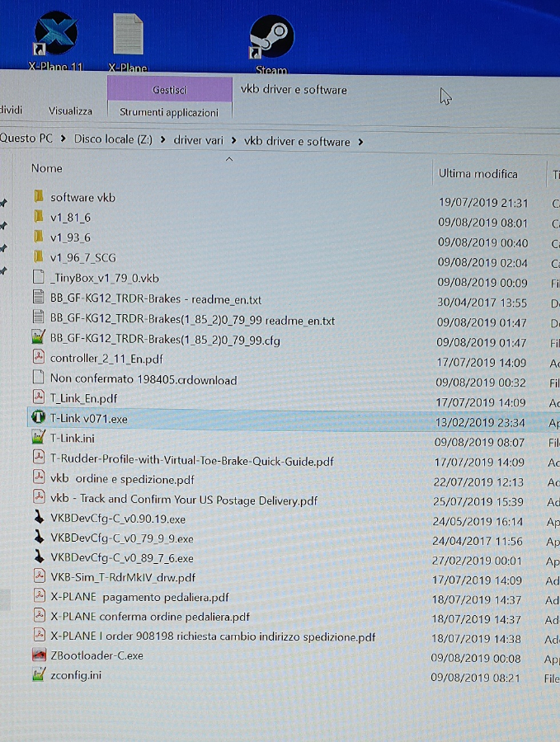Click the date '24/04/2017 11:56' of VKBDevCfg-C_v0_79_9_9.exe

(x=478, y=541)
